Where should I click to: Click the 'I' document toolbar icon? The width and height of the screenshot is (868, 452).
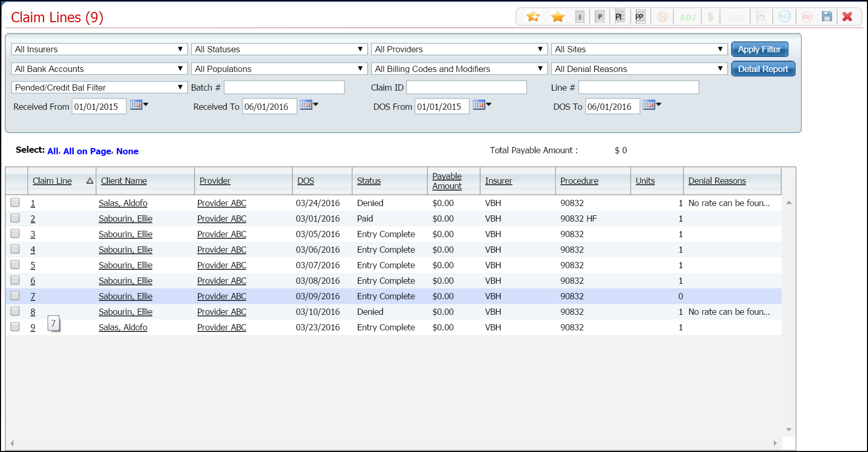pos(580,17)
